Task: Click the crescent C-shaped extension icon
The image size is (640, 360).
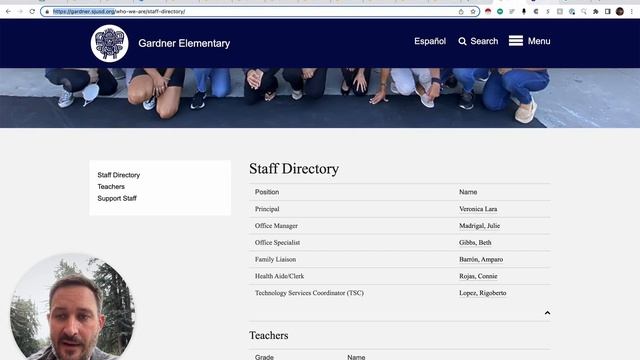Action: click(536, 11)
